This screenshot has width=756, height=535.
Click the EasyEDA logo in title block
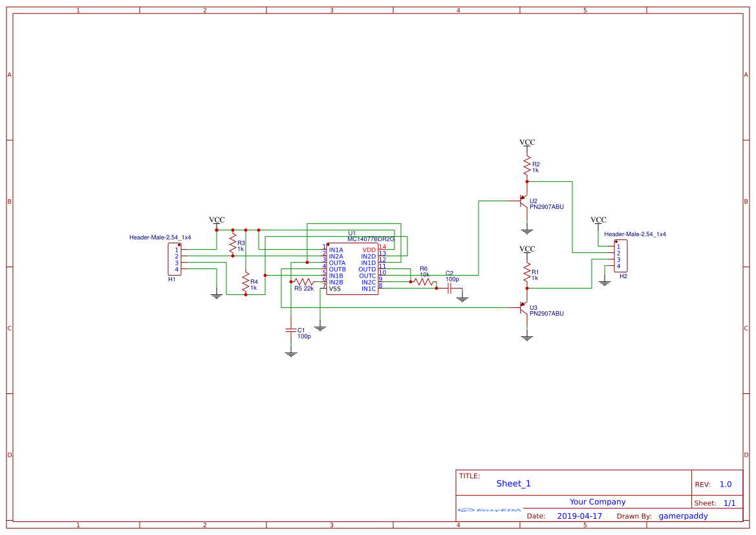point(489,510)
